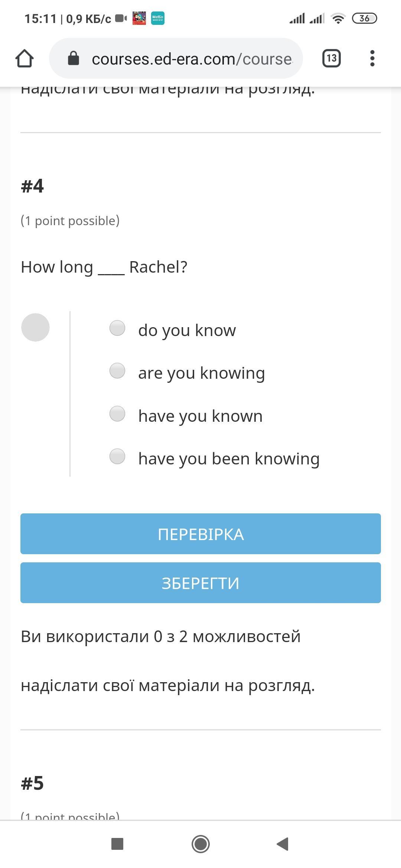Select the "are you knowing" radio option
401x868 pixels.
click(x=117, y=371)
